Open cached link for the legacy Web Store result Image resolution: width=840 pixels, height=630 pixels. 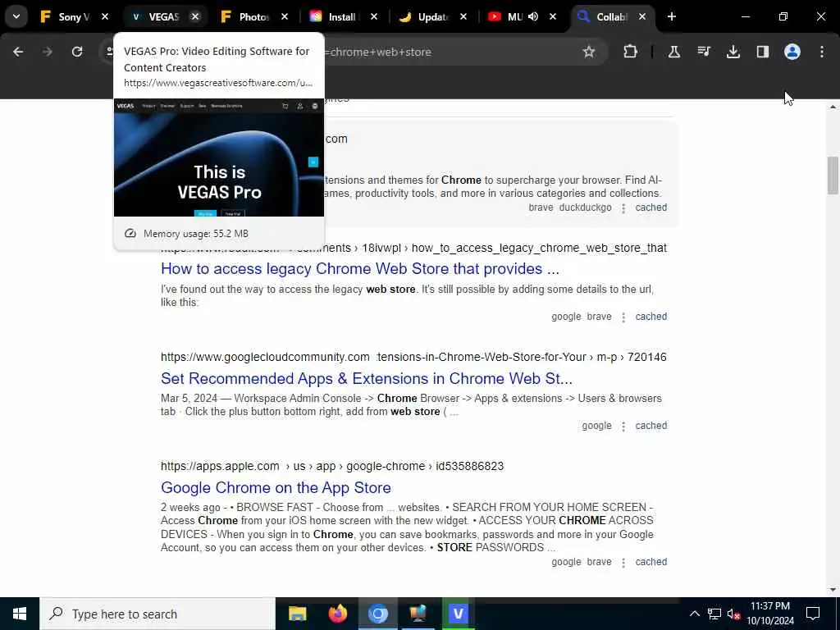point(651,317)
